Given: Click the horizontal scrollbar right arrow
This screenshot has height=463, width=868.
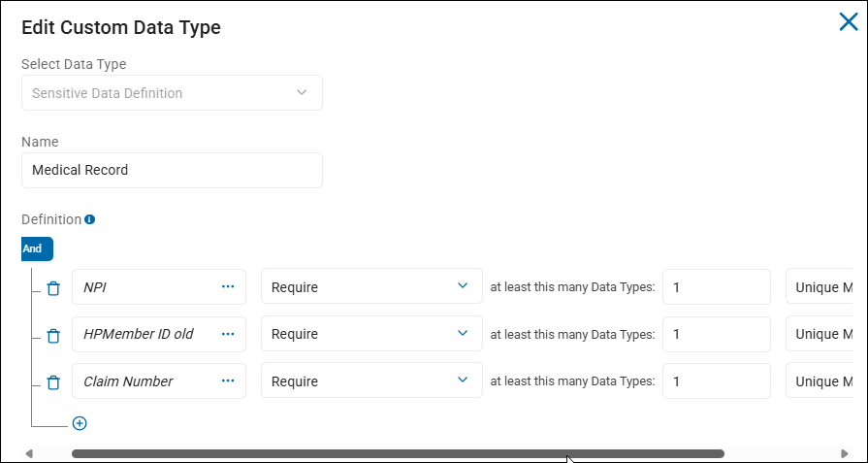Looking at the screenshot, I should click(x=845, y=453).
